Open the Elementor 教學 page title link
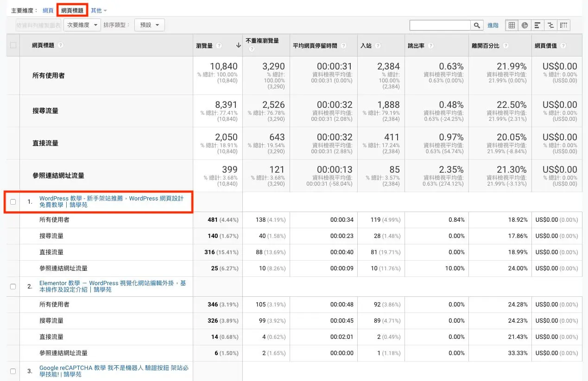The height and width of the screenshot is (381, 588). (113, 286)
